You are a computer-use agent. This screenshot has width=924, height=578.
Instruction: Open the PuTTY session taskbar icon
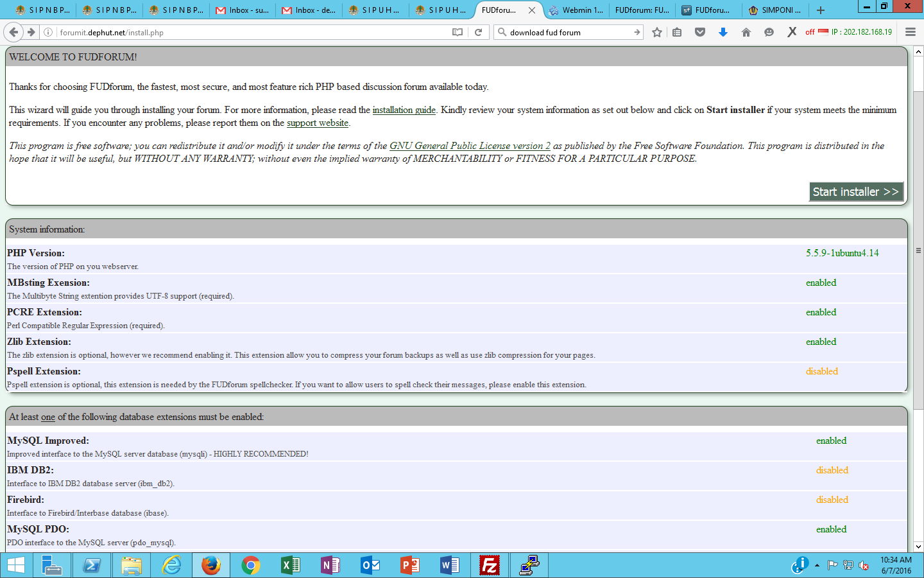click(529, 566)
